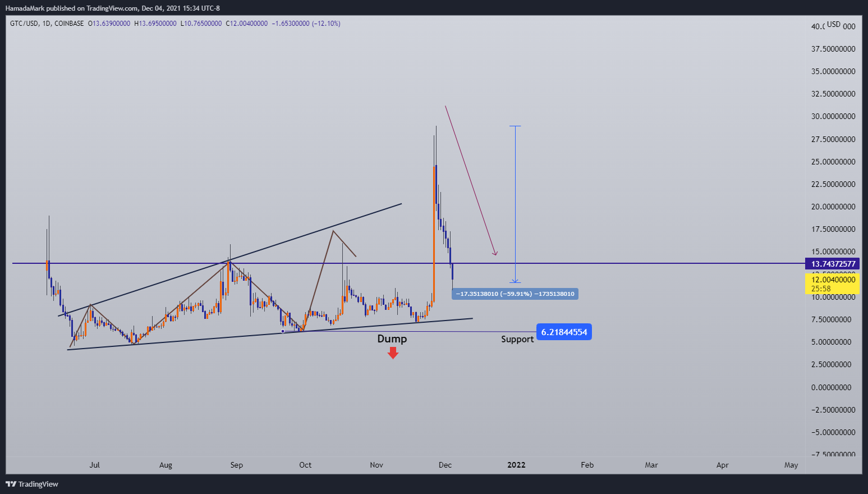Click the -12.10% change value in the header
This screenshot has height=494, width=868.
click(x=326, y=24)
